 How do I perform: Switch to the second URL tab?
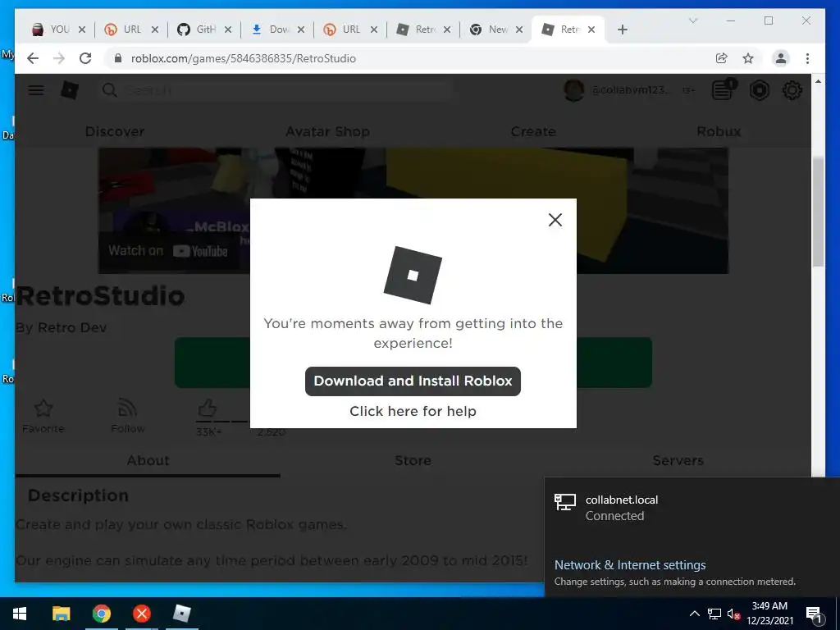coord(344,30)
